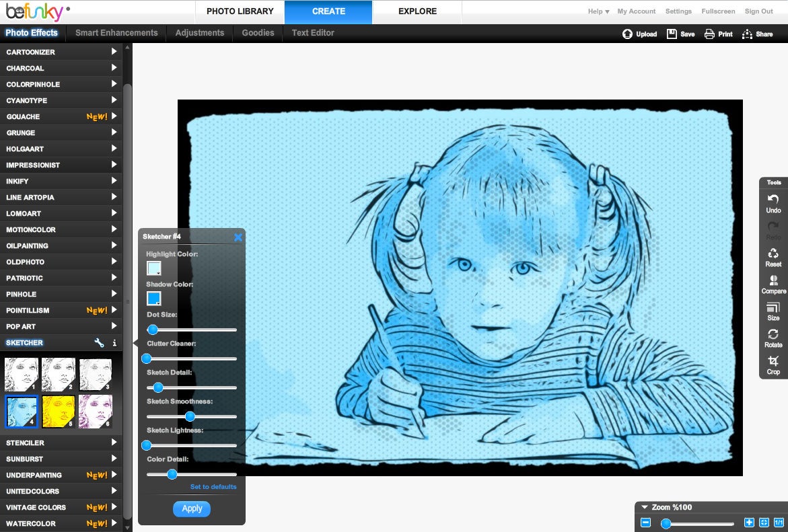Switch to the Adjustments tab

coord(199,33)
